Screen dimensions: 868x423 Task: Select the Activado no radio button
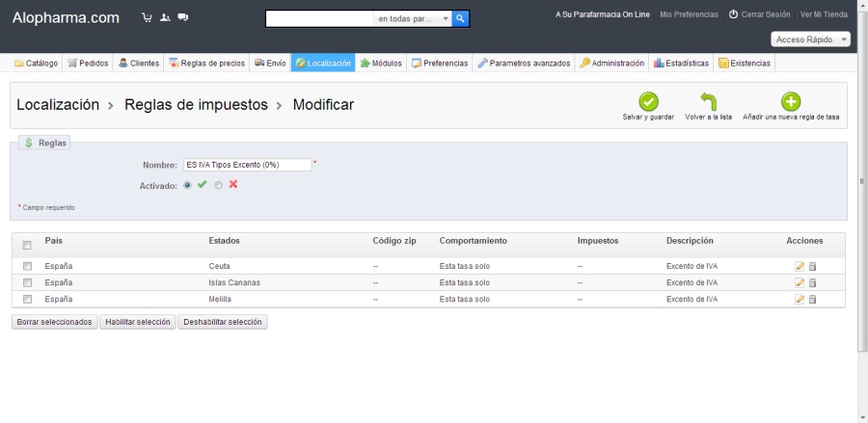[219, 185]
